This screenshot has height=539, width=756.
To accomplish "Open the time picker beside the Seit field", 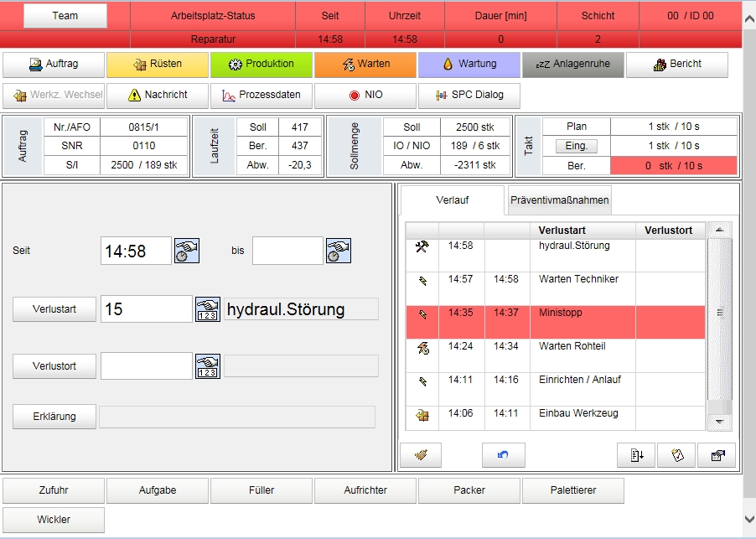I will tap(186, 251).
